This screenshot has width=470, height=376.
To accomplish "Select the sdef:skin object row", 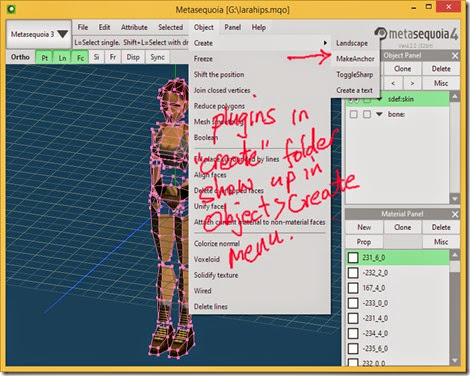I will [x=398, y=99].
